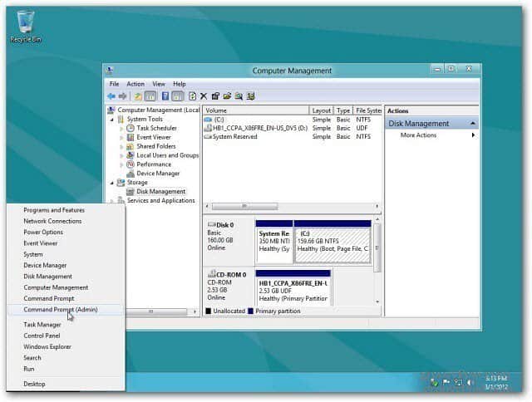532x402 pixels.
Task: Expand the Local Users and Groups arrow
Action: 121,155
